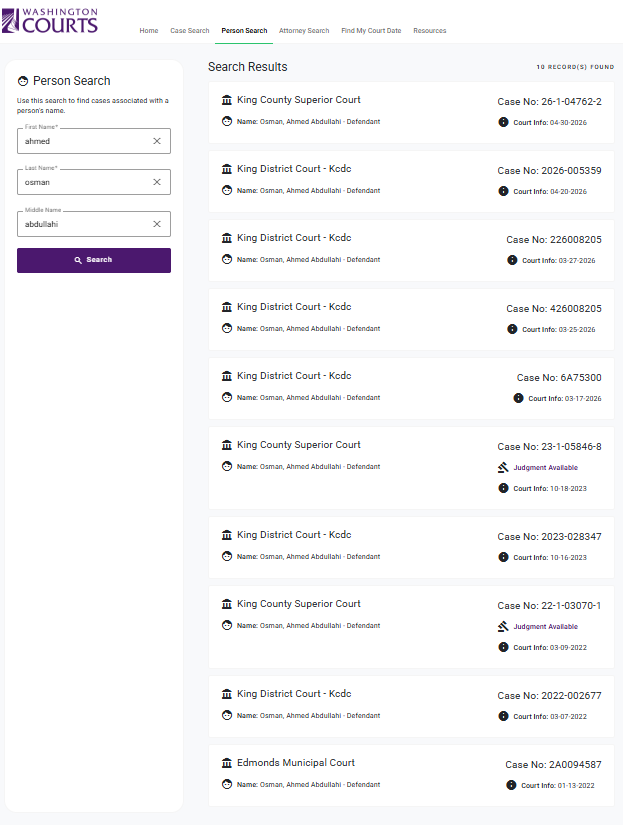
Task: Click Court Info icon for date 10-18-2023
Action: pos(504,488)
